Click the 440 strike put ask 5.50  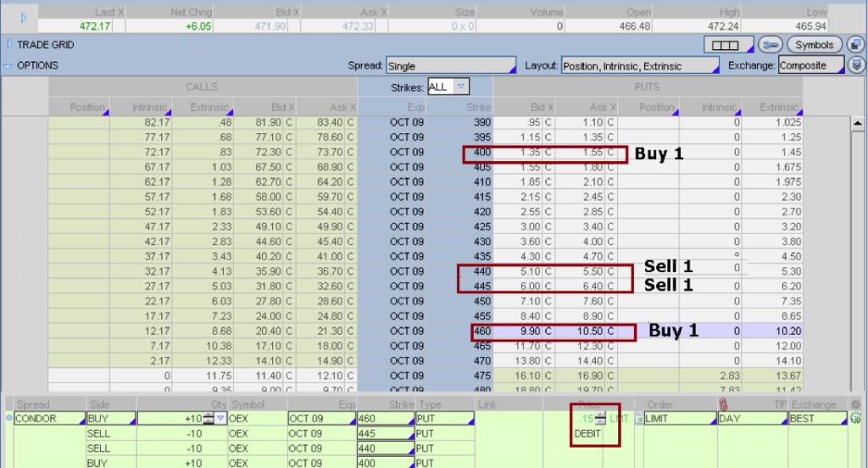click(593, 271)
